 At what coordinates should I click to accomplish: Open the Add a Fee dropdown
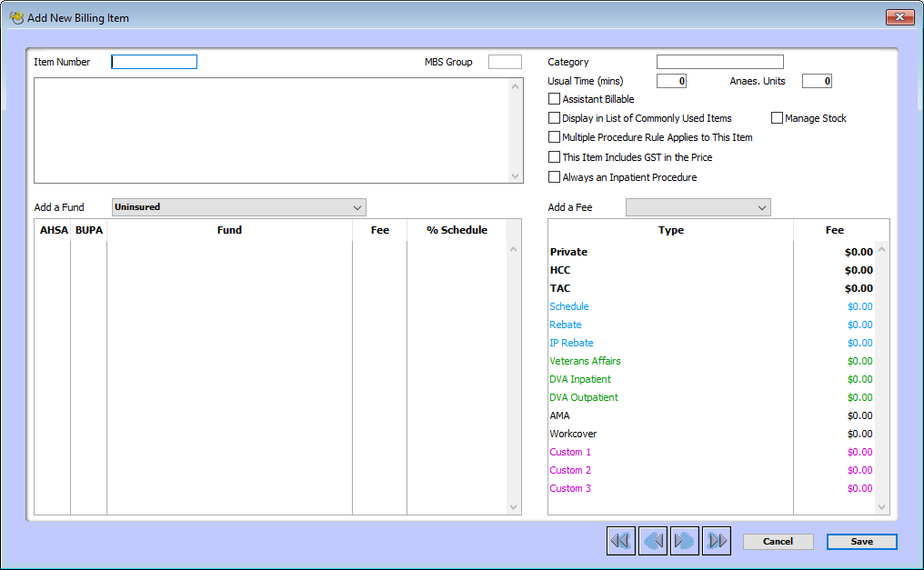(698, 207)
